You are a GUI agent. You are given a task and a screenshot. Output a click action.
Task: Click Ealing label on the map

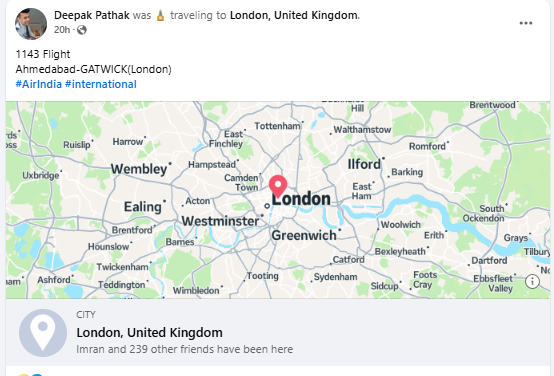point(142,207)
